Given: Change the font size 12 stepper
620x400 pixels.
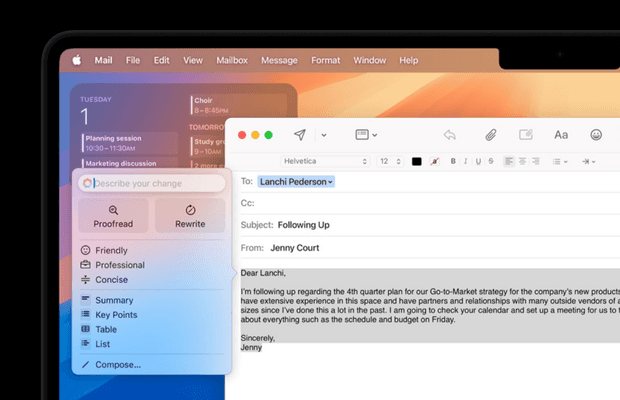Looking at the screenshot, I should [389, 161].
